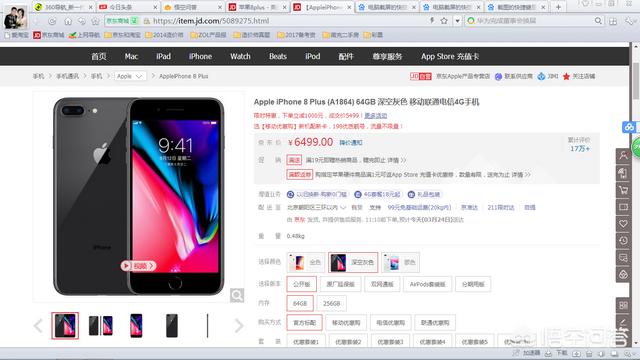Image resolution: width=640 pixels, height=360 pixels.
Task: Click the user account sidebar icon
Action: click(623, 156)
